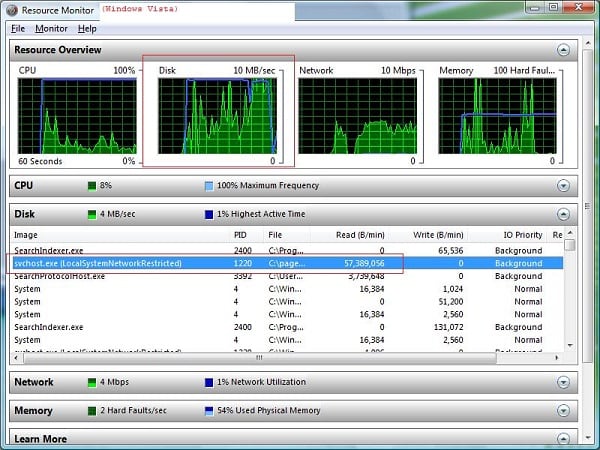The height and width of the screenshot is (450, 600).
Task: Click the green Disk MB/sec indicator square
Action: [x=93, y=213]
